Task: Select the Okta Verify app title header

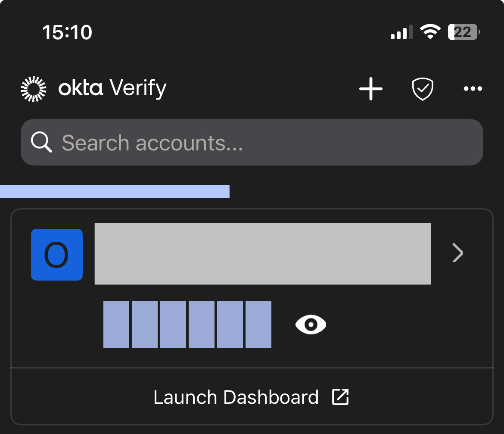Action: 112,88
